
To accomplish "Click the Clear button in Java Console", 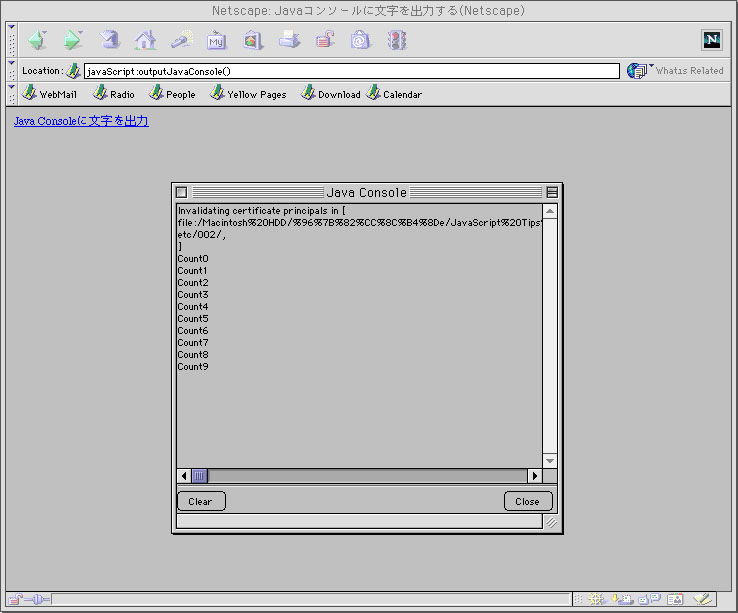I will [201, 501].
